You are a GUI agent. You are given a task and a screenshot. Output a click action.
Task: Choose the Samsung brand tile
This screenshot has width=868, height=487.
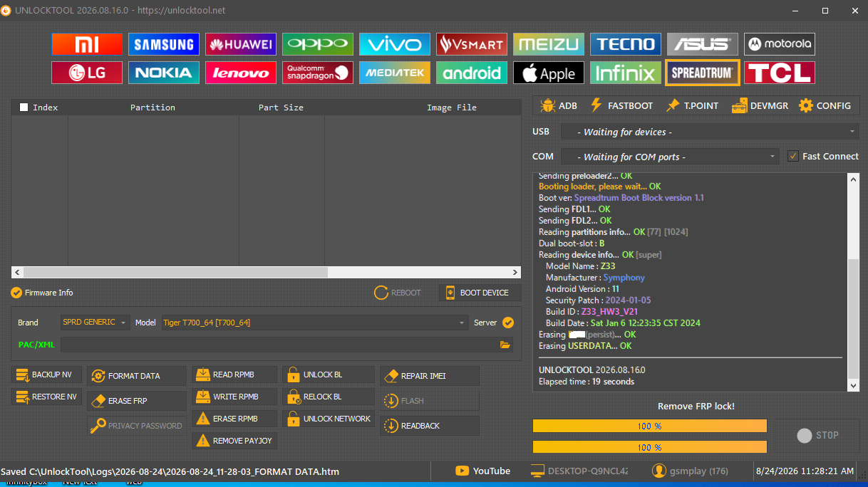(164, 44)
